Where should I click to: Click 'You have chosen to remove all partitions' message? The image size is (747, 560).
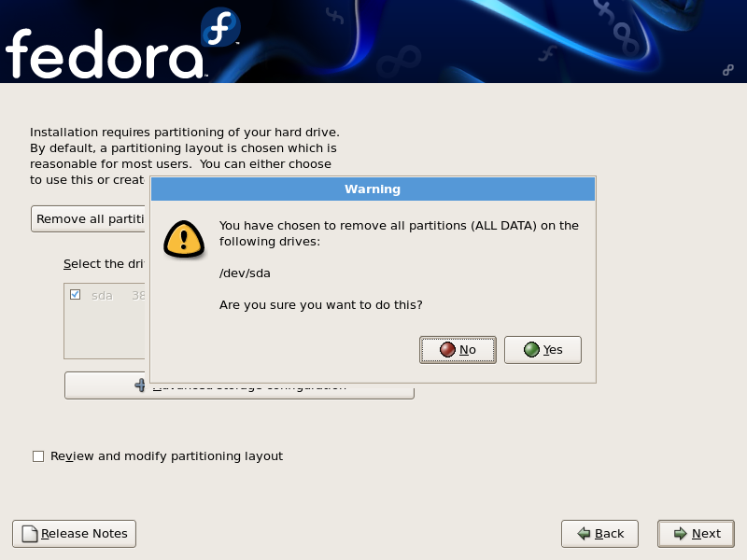click(x=399, y=233)
